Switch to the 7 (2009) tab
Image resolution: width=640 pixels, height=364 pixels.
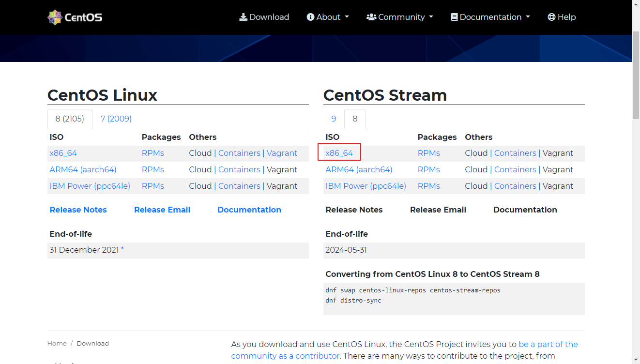[x=116, y=119]
